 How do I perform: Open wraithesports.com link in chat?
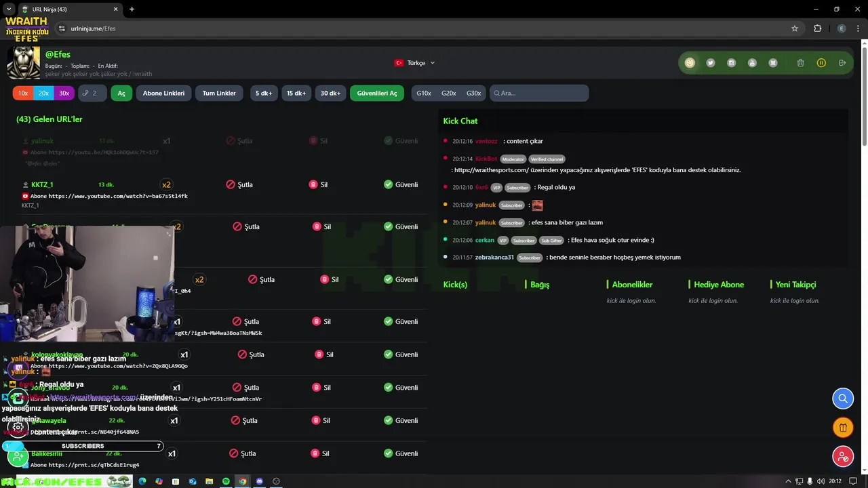click(x=492, y=170)
